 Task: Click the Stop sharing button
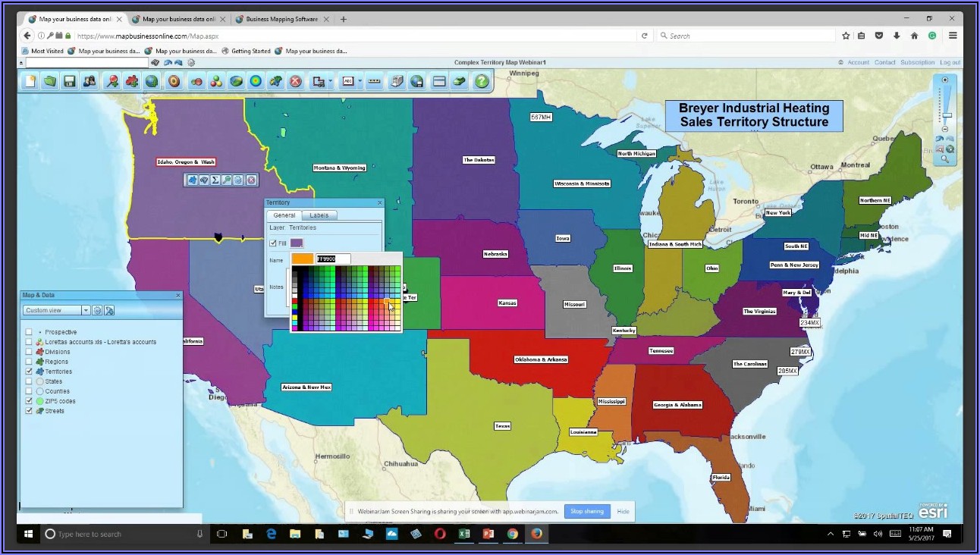click(x=587, y=511)
